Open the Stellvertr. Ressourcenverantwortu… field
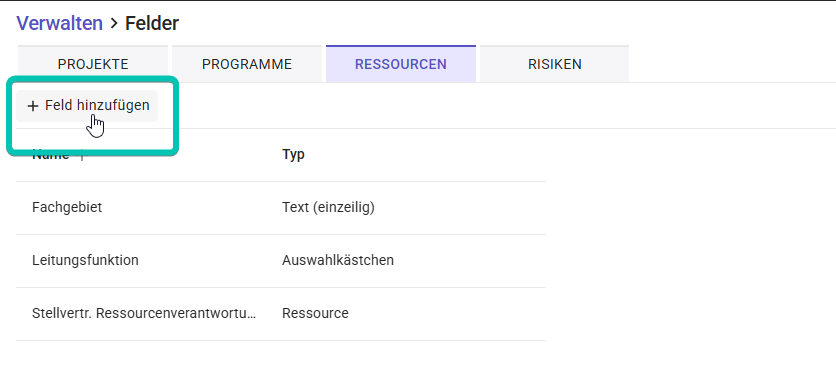Screen dimensions: 836x365 click(144, 313)
